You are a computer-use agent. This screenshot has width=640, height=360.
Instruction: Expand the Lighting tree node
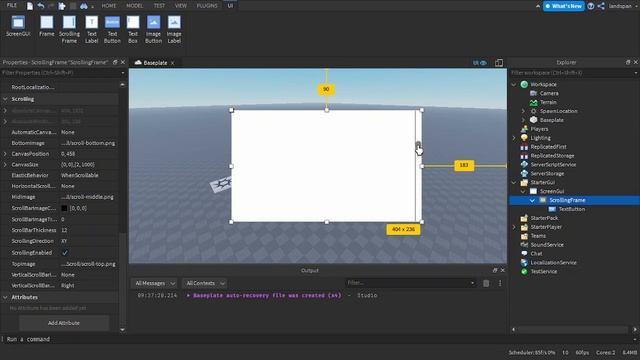click(513, 138)
